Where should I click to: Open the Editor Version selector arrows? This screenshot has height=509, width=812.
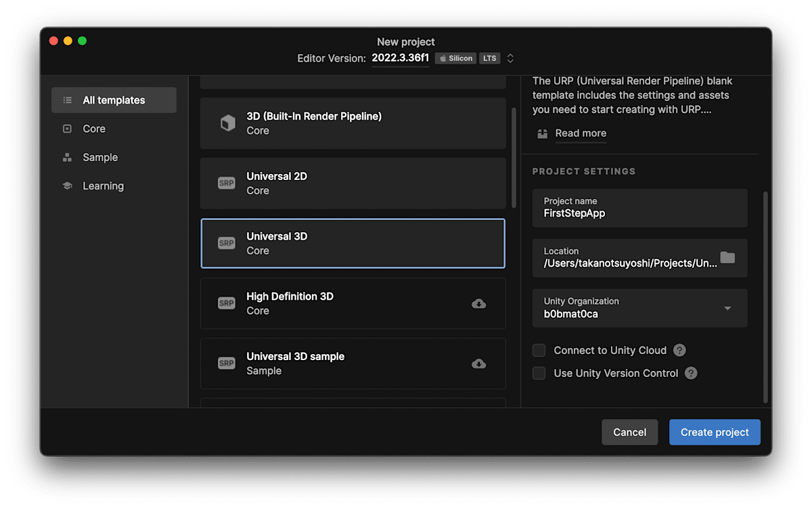point(510,58)
